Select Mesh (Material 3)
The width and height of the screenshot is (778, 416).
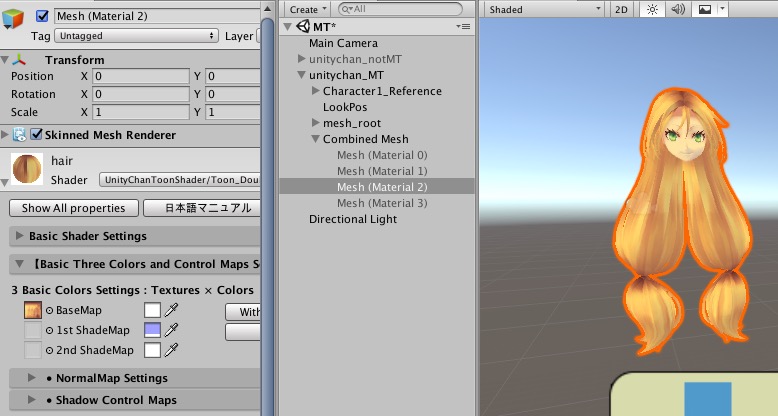(382, 203)
